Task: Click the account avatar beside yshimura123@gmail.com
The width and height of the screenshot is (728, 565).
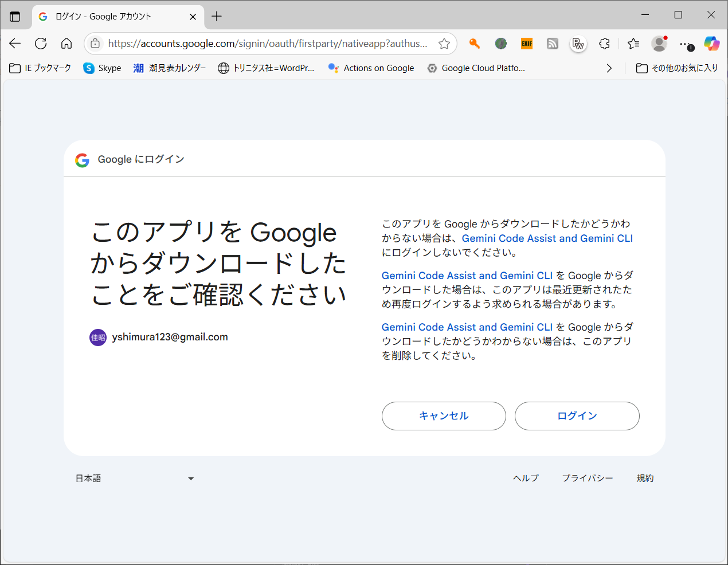Action: coord(98,338)
